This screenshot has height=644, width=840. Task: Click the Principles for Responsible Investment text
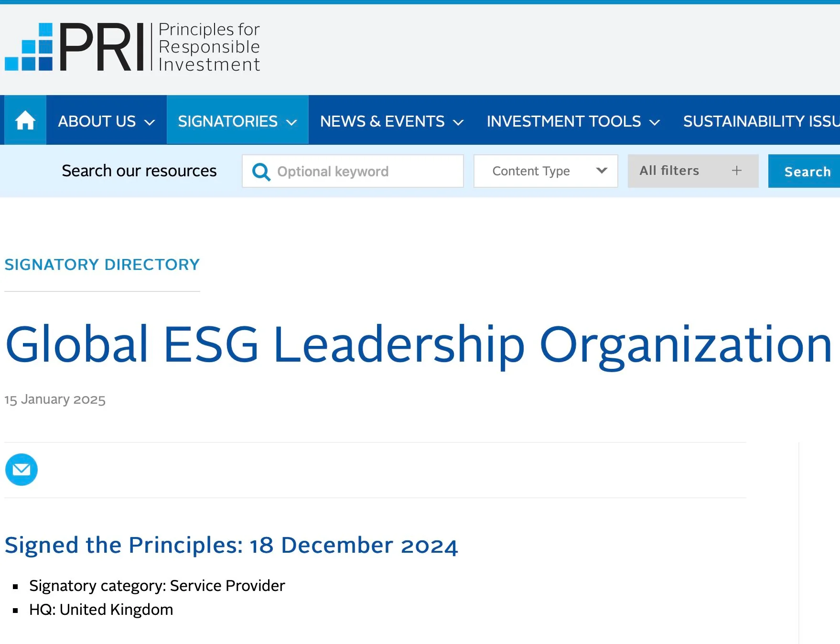[209, 47]
